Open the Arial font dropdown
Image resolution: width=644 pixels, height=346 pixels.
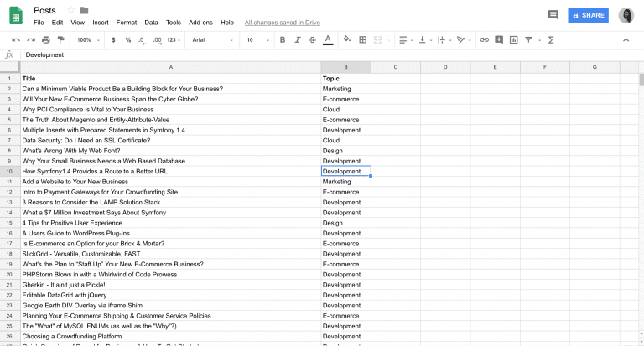(211, 39)
